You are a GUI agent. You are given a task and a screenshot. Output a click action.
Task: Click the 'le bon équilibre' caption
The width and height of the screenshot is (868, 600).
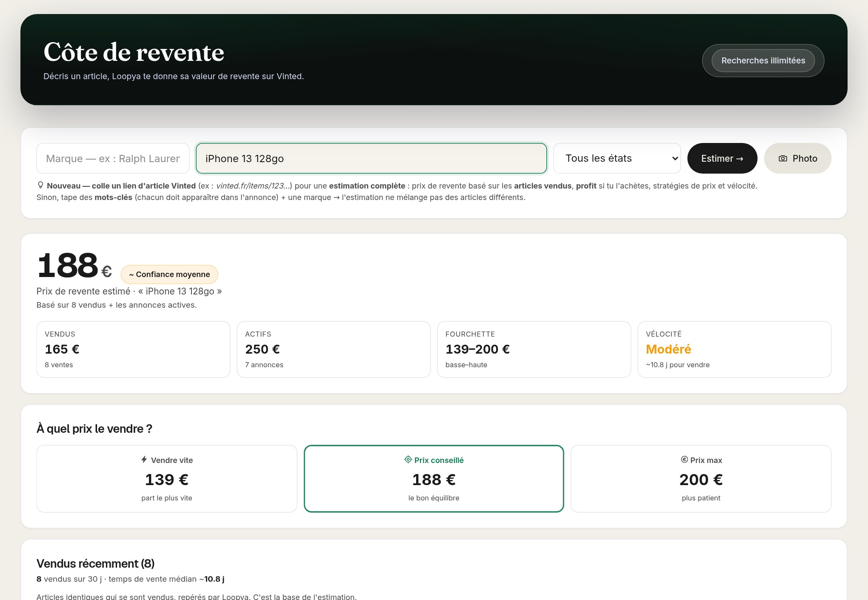pos(434,498)
